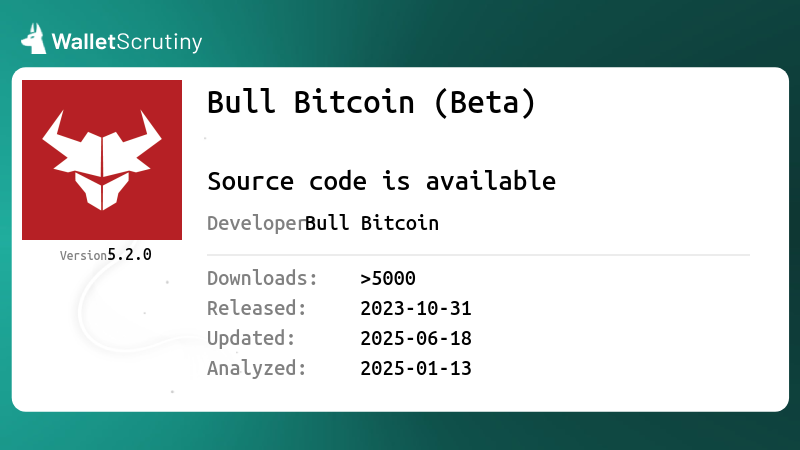Click the 'Source code is available' verdict
This screenshot has height=450, width=800.
[x=382, y=181]
